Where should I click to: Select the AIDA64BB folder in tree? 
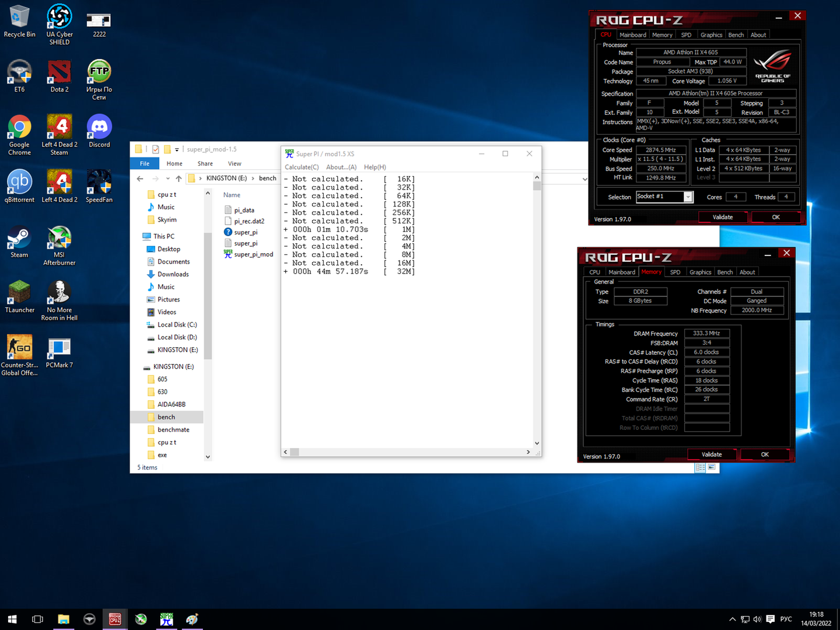pyautogui.click(x=171, y=404)
